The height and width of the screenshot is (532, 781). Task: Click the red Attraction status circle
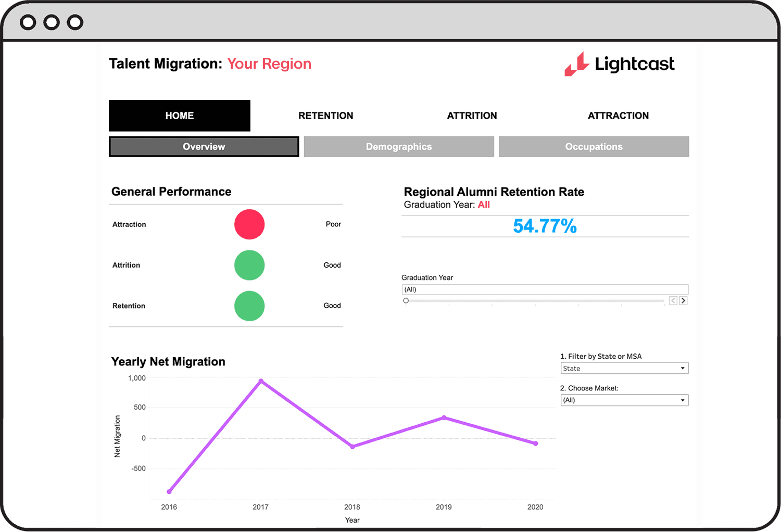pos(249,224)
